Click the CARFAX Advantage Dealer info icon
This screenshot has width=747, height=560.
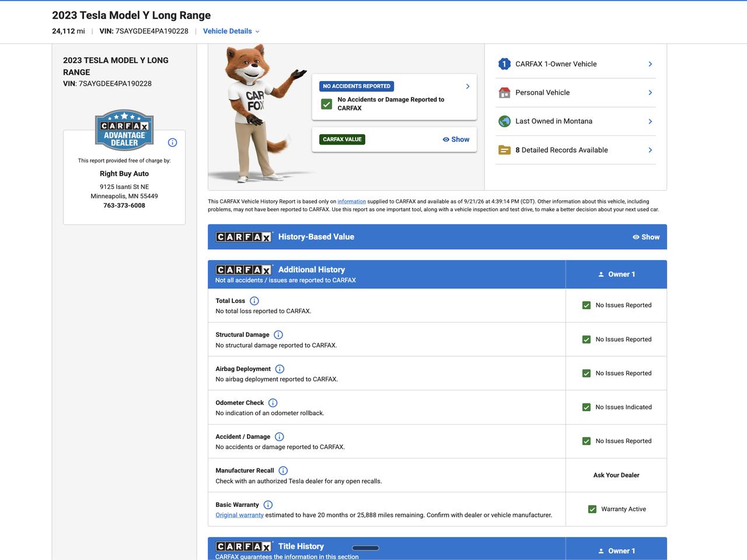coord(172,142)
